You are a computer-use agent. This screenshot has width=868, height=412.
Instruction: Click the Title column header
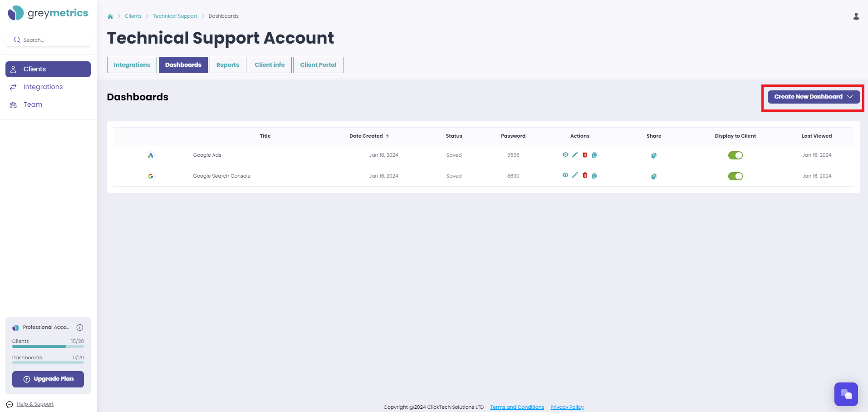pos(265,136)
